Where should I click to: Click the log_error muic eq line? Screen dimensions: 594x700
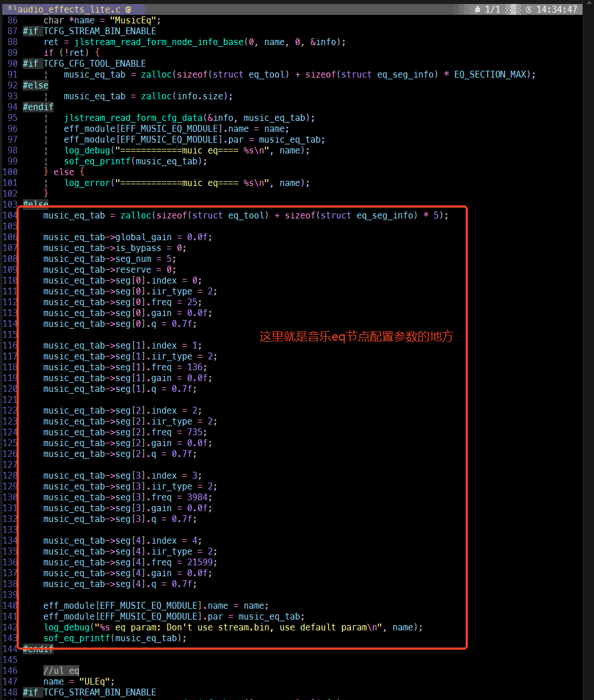[187, 183]
